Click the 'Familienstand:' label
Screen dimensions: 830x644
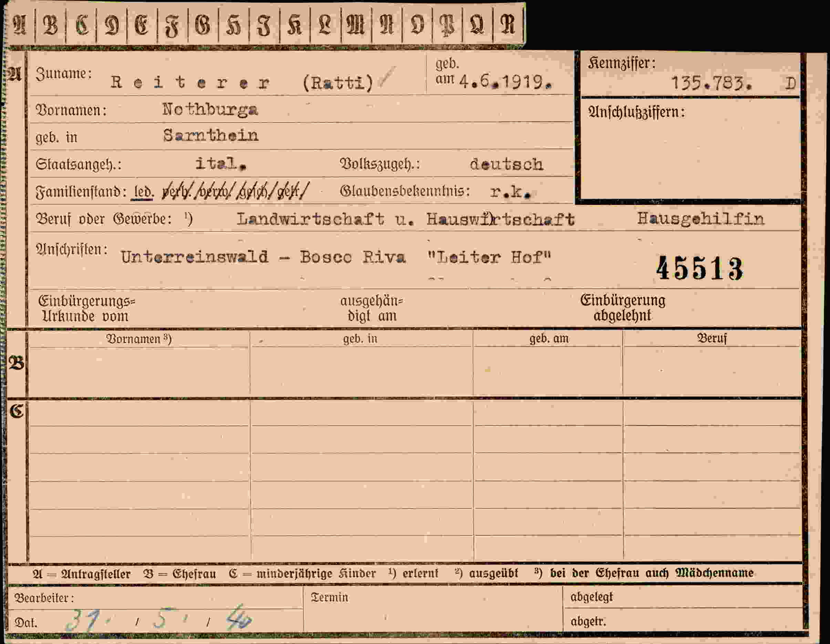(x=81, y=191)
